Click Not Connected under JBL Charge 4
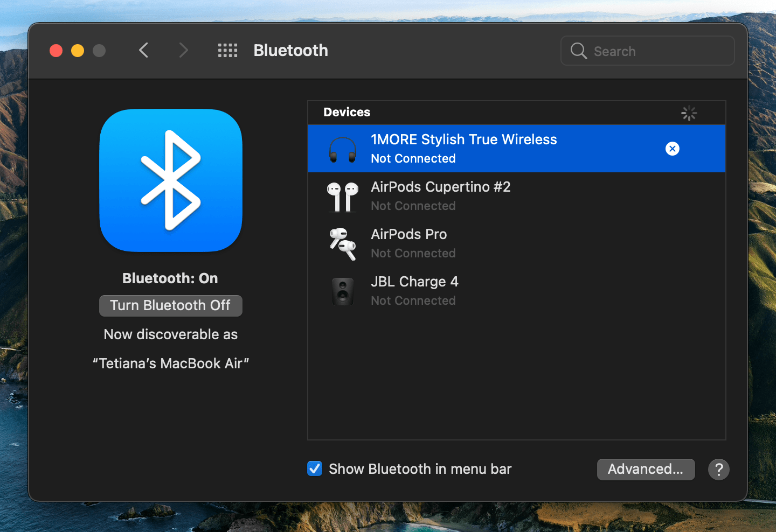 [x=413, y=300]
